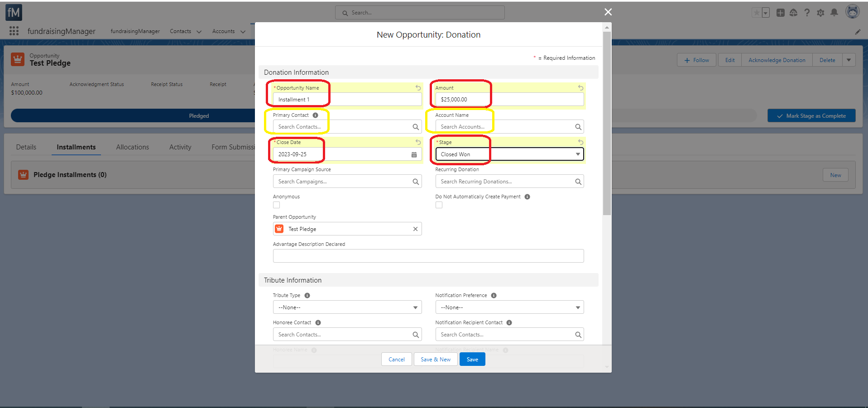Screen dimensions: 868x408
Task: Click the dialog vertical scrollbar
Action: click(607, 123)
